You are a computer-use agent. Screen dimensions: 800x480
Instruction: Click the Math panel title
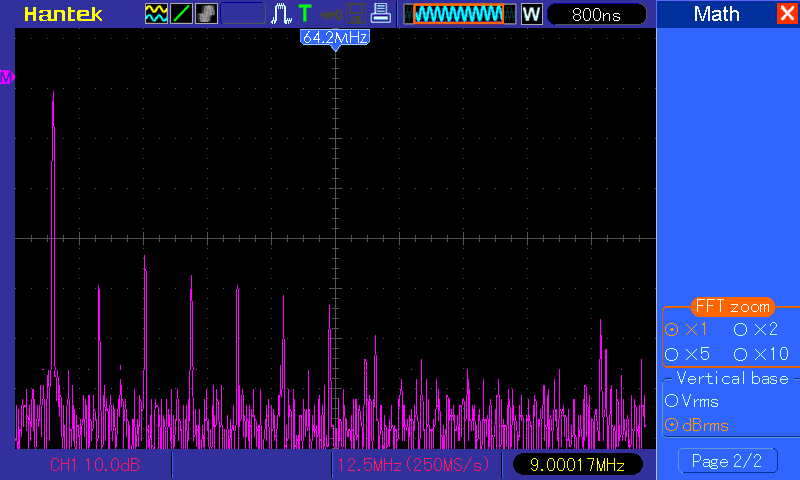coord(716,14)
